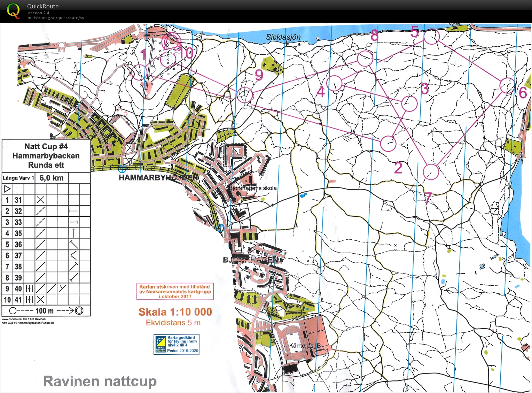Click the QuickRoute Q logo

[13, 10]
